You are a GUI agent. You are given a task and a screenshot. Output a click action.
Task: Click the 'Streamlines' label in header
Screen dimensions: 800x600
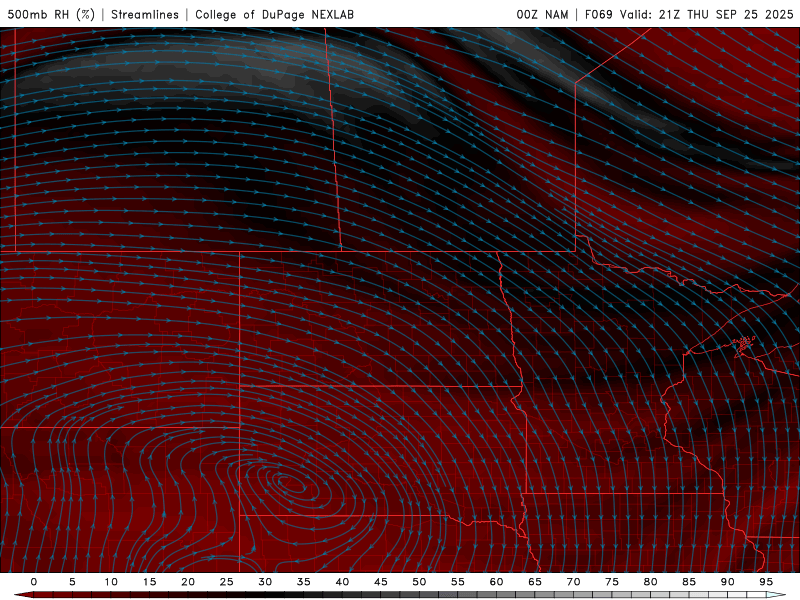[x=145, y=14]
